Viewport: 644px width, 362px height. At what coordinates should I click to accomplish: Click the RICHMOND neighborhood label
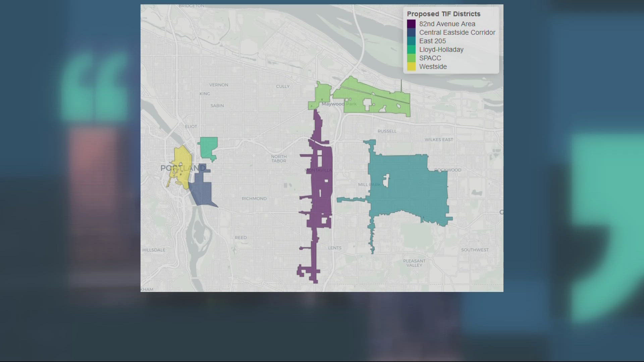(254, 199)
